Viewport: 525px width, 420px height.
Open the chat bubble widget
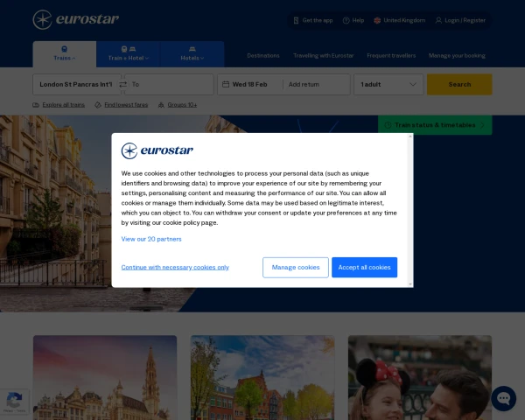[504, 398]
